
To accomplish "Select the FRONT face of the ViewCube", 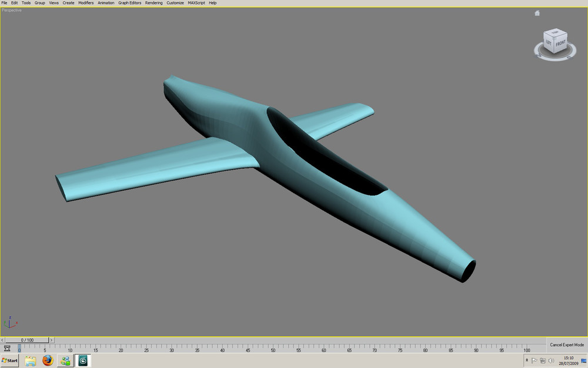I will tap(560, 44).
